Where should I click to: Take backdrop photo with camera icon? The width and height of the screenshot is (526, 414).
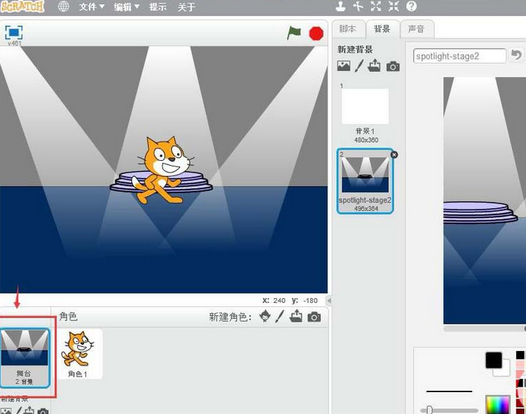[393, 66]
